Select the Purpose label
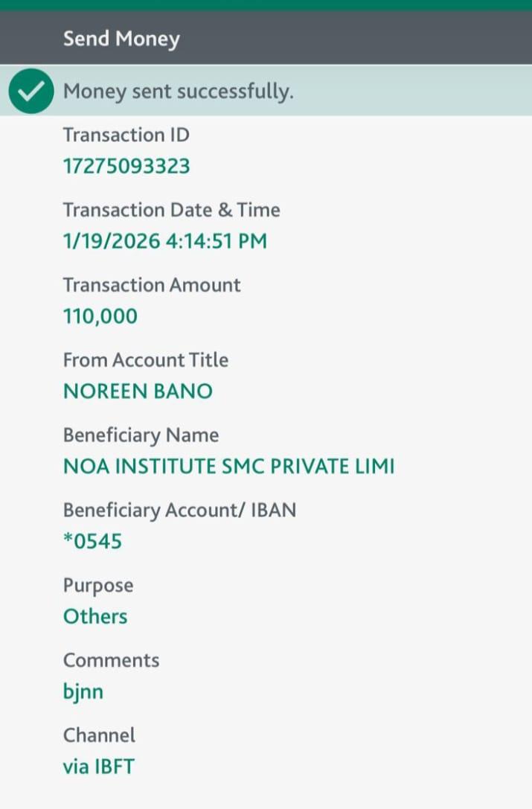Image resolution: width=532 pixels, height=809 pixels. coord(98,586)
